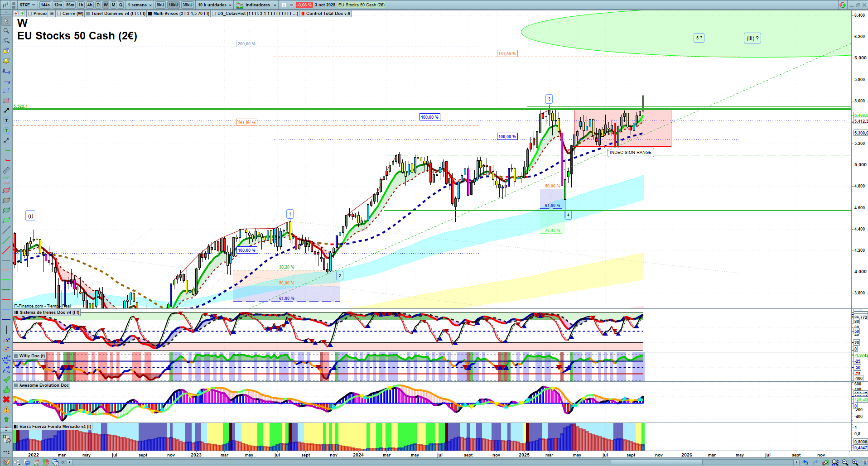The image size is (868, 466).
Task: Click scrollbar left arrow at bottom
Action: click(x=69, y=462)
